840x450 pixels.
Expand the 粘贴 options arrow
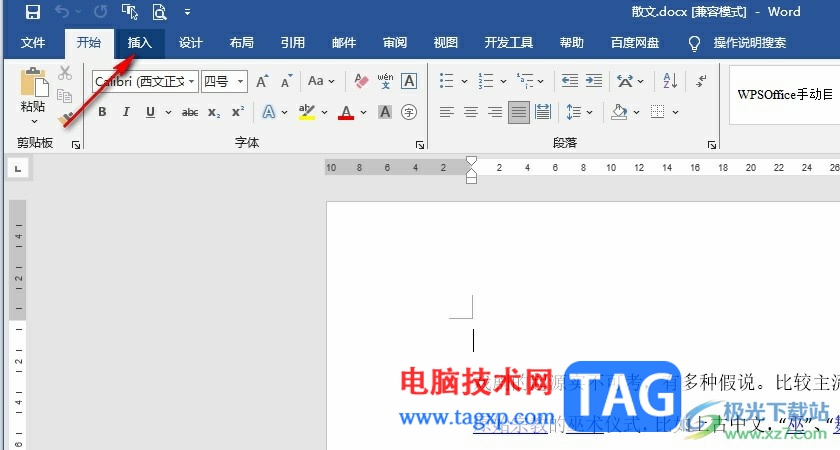[x=34, y=122]
